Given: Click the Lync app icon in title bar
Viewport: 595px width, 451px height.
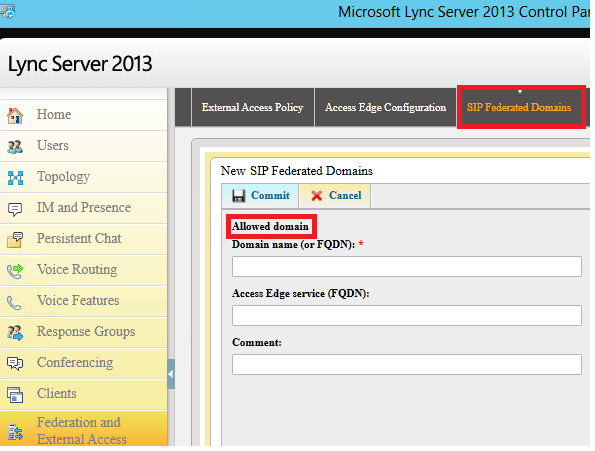Looking at the screenshot, I should (7, 11).
